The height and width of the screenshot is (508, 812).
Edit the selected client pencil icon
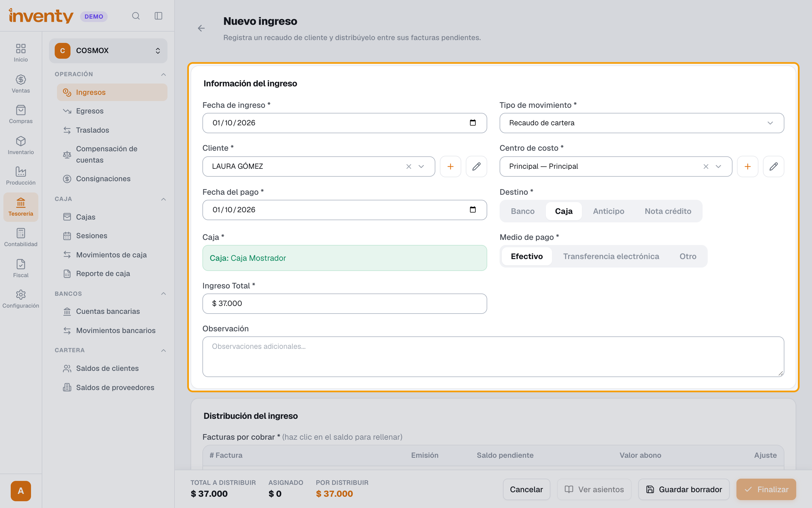(x=476, y=166)
